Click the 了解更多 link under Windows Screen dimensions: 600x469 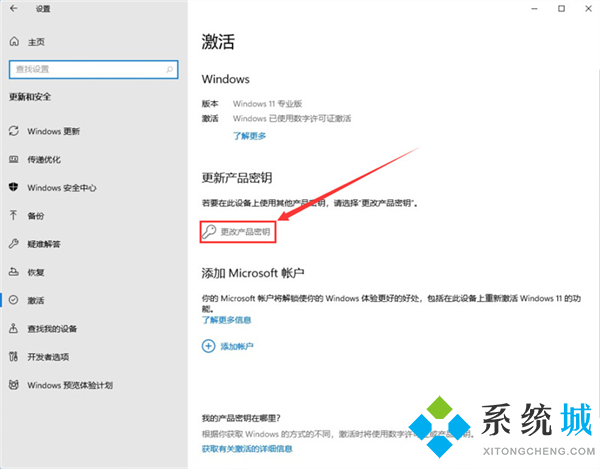coord(249,136)
